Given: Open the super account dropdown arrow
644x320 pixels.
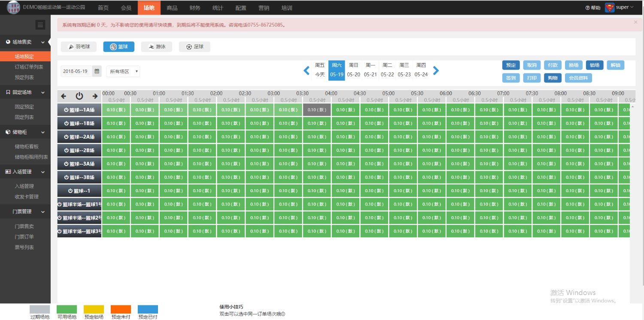Looking at the screenshot, I should point(632,7).
